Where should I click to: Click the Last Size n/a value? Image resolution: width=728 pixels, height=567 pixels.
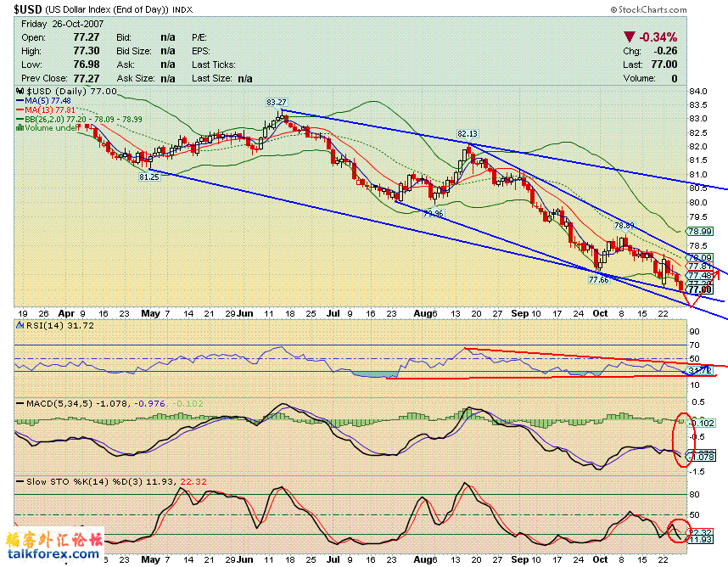[x=245, y=78]
